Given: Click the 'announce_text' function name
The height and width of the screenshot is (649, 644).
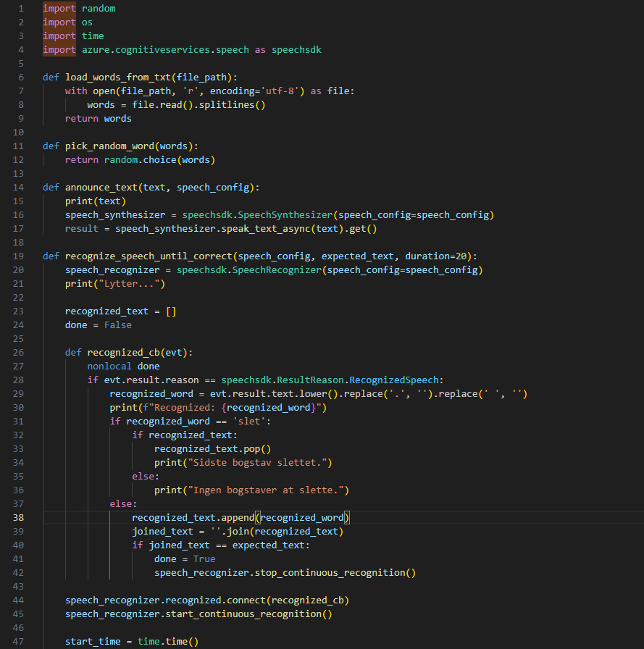Looking at the screenshot, I should click(x=101, y=187).
